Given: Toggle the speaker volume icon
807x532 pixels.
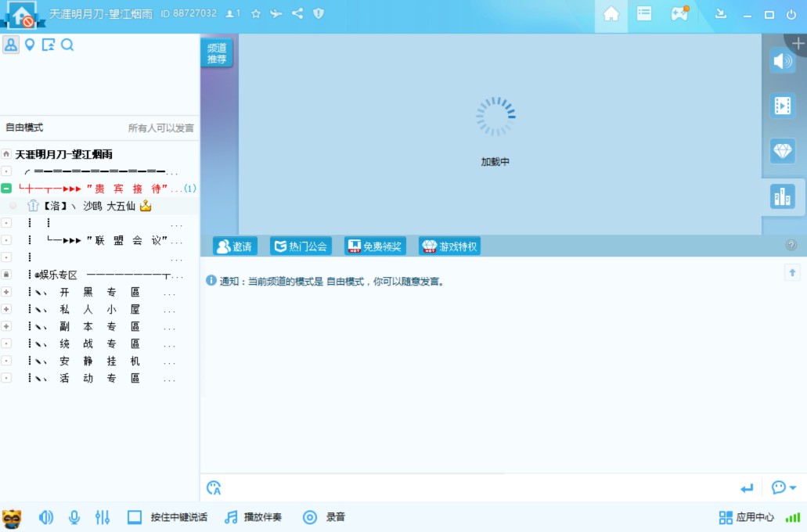Looking at the screenshot, I should point(46,517).
